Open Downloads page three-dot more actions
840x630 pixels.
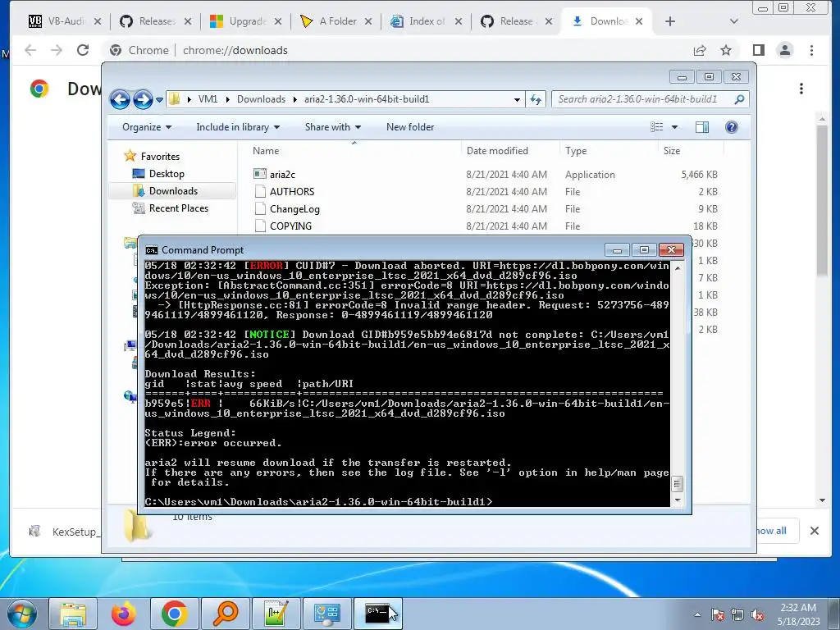(x=801, y=89)
